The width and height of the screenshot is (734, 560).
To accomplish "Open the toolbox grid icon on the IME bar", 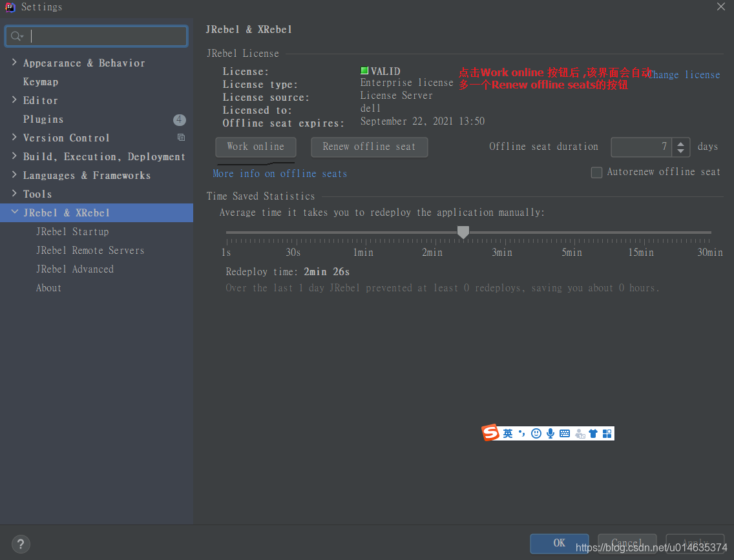I will [x=607, y=433].
